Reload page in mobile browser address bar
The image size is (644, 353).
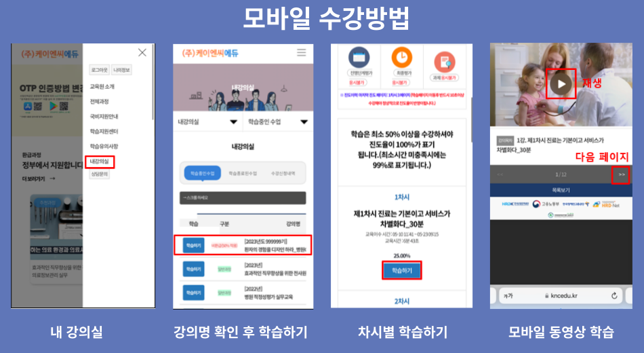614,295
